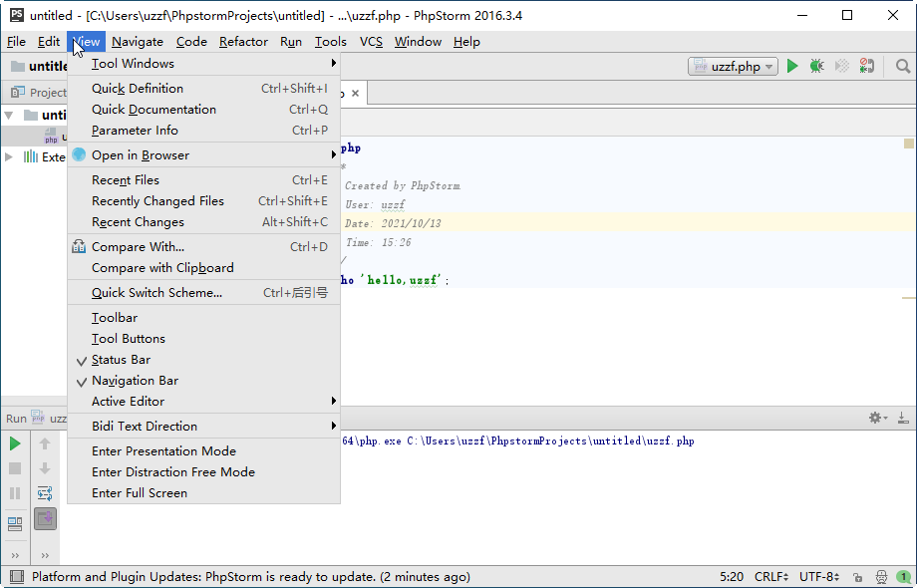The width and height of the screenshot is (917, 588).
Task: Toggle Navigation Bar checkmark item
Action: (x=203, y=381)
